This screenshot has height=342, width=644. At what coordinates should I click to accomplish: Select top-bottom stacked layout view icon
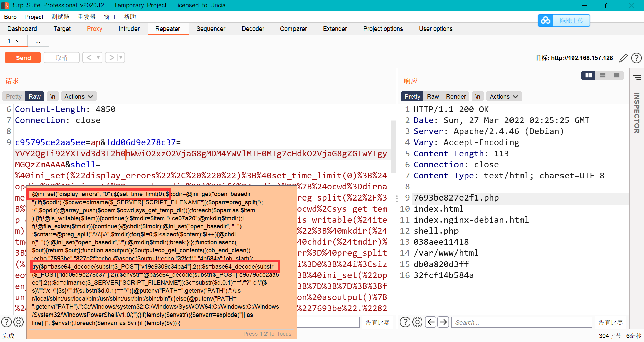[x=602, y=75]
